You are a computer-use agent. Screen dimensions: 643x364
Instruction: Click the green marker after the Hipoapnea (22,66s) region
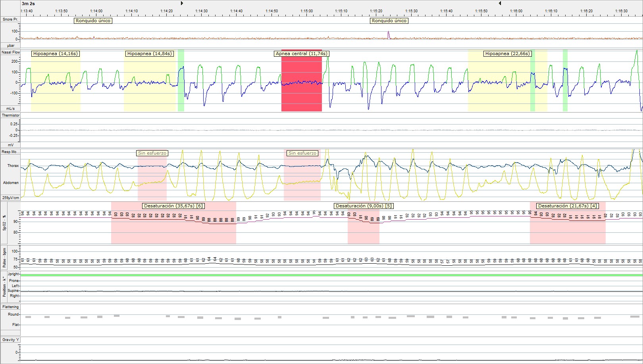point(565,80)
